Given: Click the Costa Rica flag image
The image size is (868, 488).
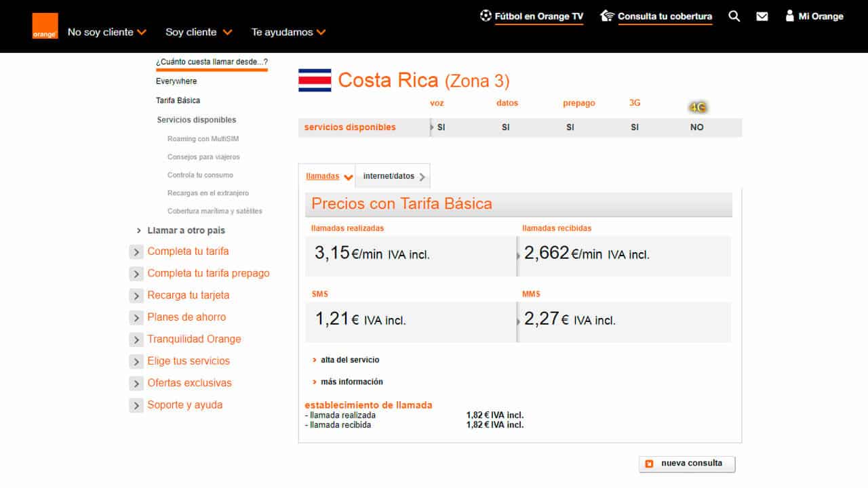Looking at the screenshot, I should tap(315, 80).
